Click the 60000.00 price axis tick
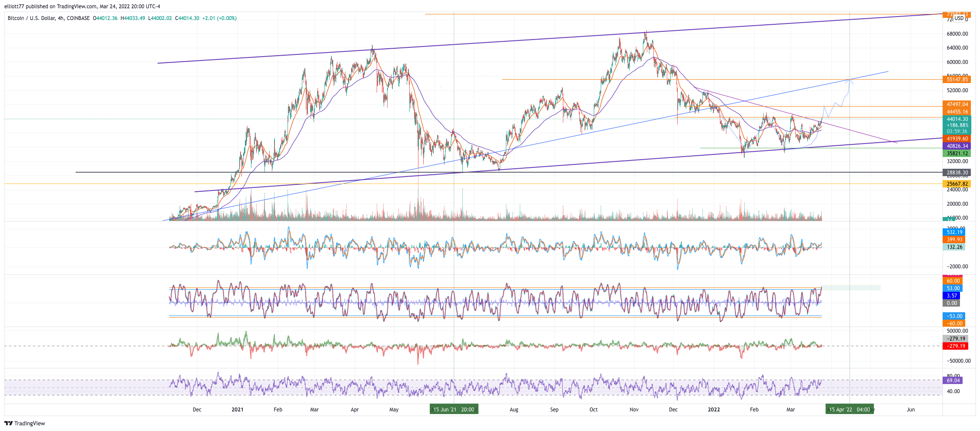 (x=957, y=62)
